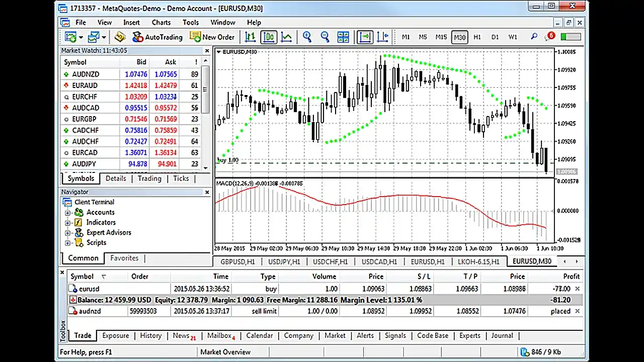Open the Mailbox tab in Toolbox

tap(221, 336)
